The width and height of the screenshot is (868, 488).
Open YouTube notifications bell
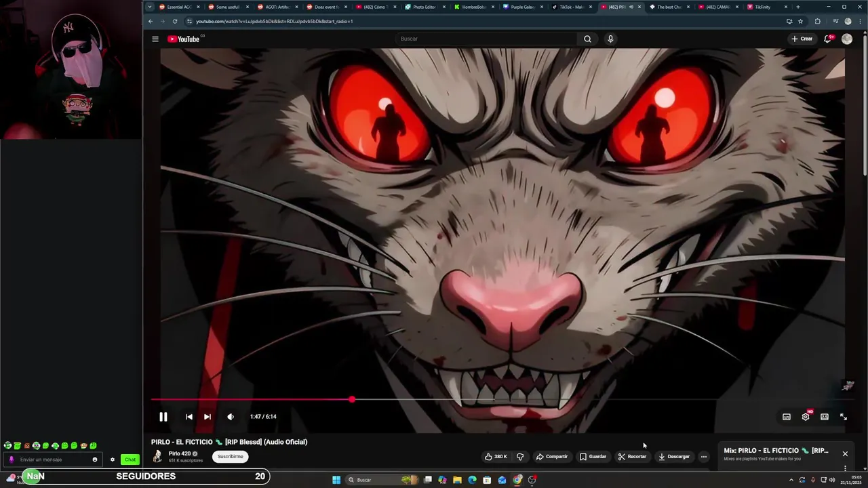[827, 39]
